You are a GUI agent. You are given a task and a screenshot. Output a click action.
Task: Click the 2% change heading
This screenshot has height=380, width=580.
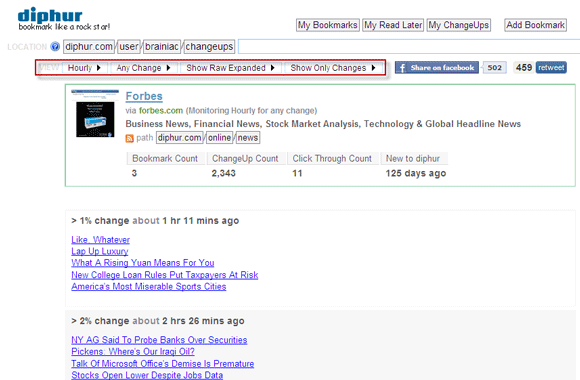pos(158,321)
